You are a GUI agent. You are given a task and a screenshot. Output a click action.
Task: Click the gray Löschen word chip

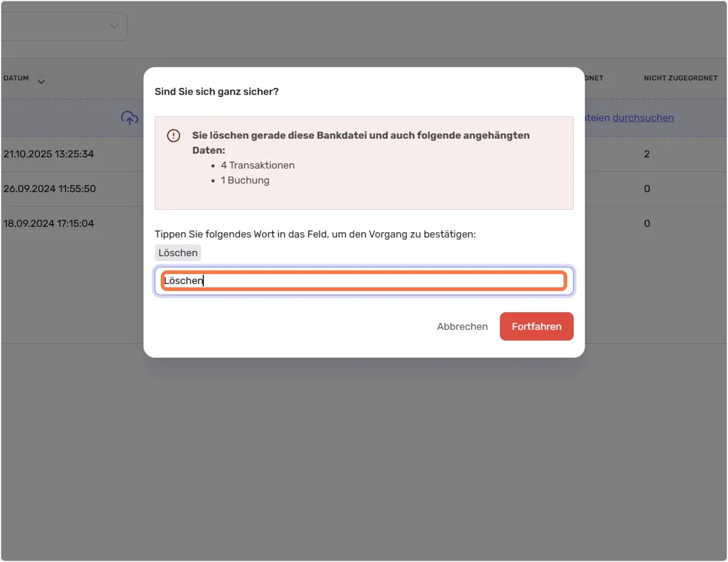(178, 253)
